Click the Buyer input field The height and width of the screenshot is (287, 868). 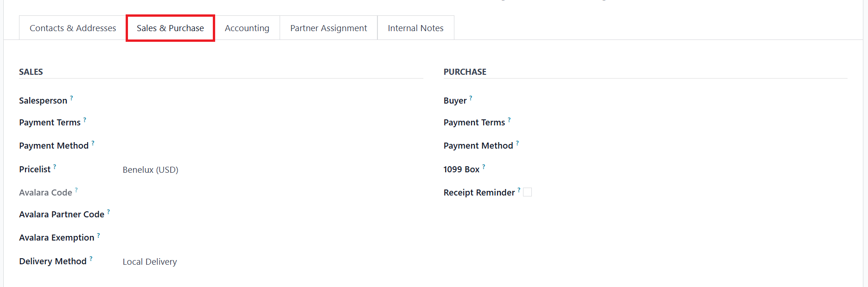coord(691,101)
